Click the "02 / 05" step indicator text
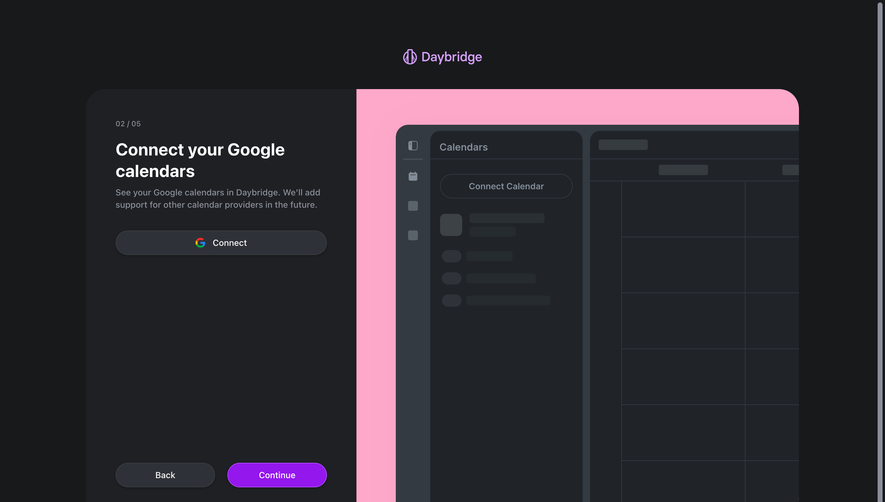Viewport: 885px width, 502px height. click(x=128, y=124)
